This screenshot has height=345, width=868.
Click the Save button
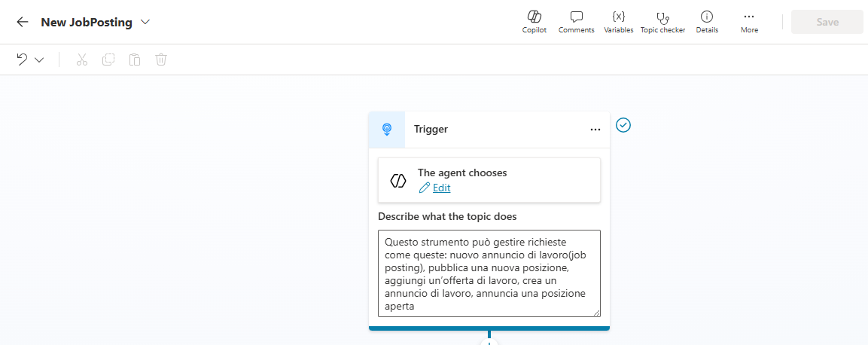827,22
